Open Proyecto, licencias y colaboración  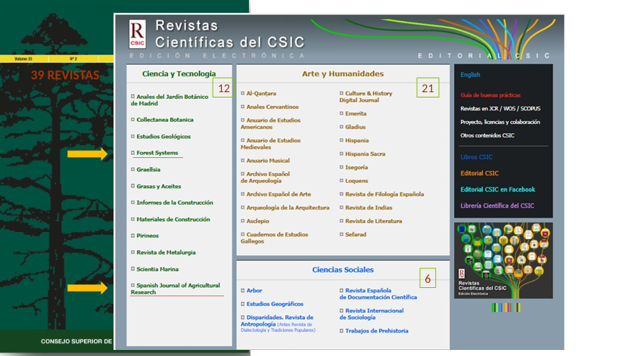click(x=500, y=122)
